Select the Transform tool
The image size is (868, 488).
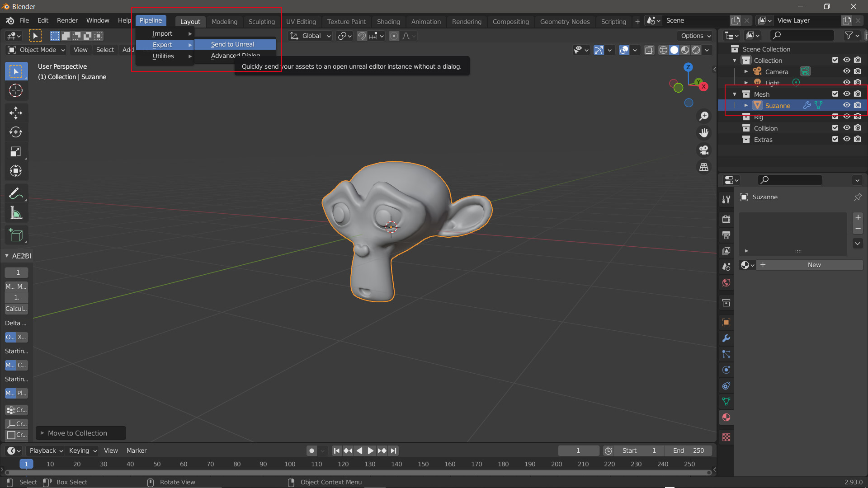[x=16, y=171]
